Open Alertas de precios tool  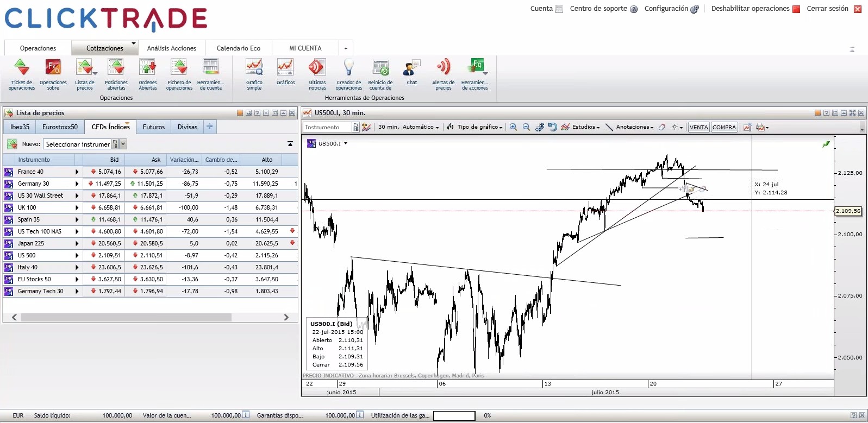tap(444, 74)
